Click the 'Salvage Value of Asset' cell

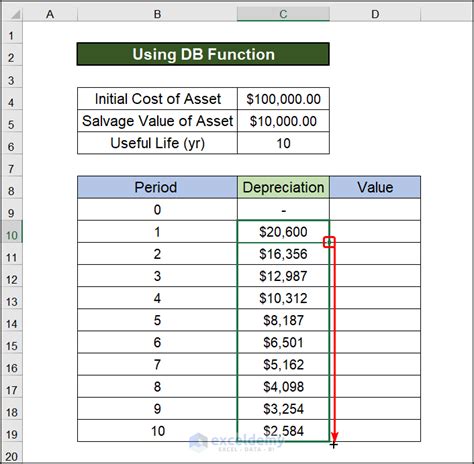[x=157, y=121]
